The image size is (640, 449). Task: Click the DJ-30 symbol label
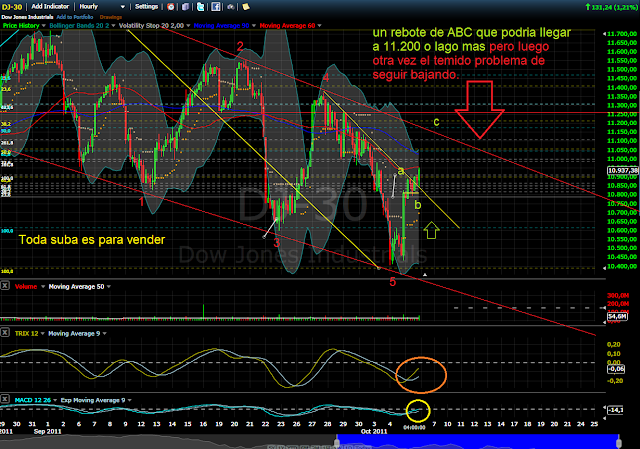[x=12, y=7]
